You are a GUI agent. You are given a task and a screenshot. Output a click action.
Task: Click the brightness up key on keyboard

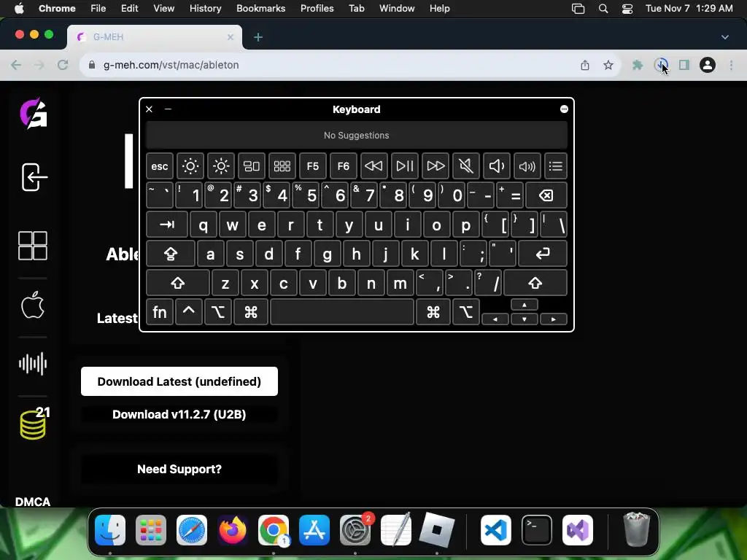click(x=220, y=166)
